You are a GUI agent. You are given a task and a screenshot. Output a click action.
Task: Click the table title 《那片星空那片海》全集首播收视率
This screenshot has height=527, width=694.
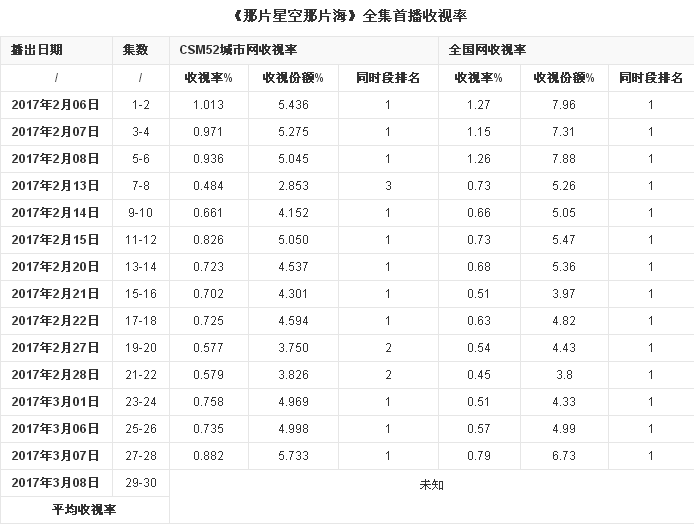349,16
